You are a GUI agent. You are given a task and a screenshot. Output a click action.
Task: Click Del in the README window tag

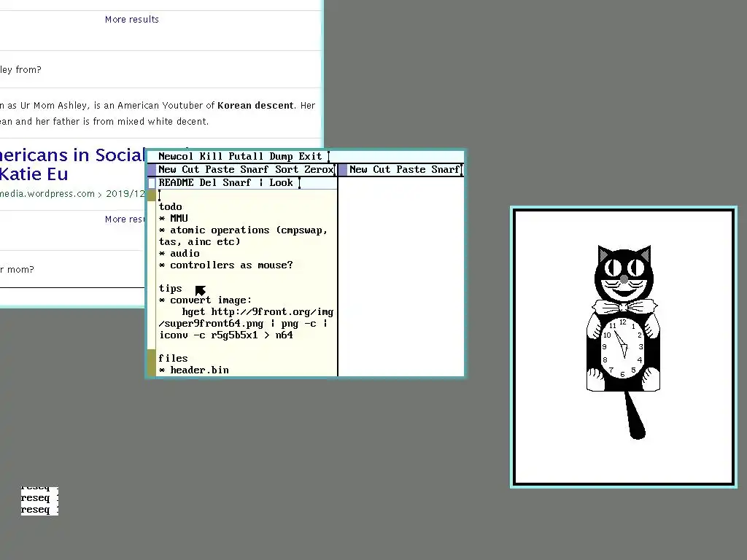[x=208, y=183]
